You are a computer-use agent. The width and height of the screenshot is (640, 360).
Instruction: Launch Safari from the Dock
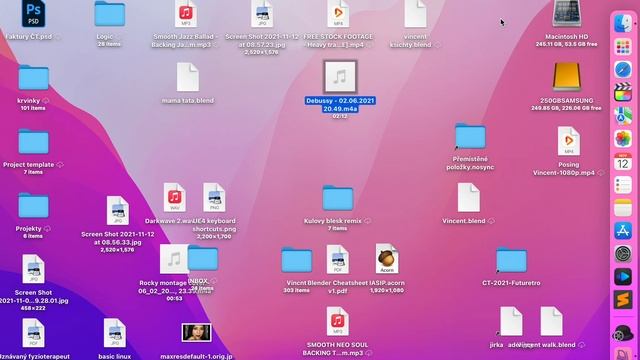tap(622, 70)
